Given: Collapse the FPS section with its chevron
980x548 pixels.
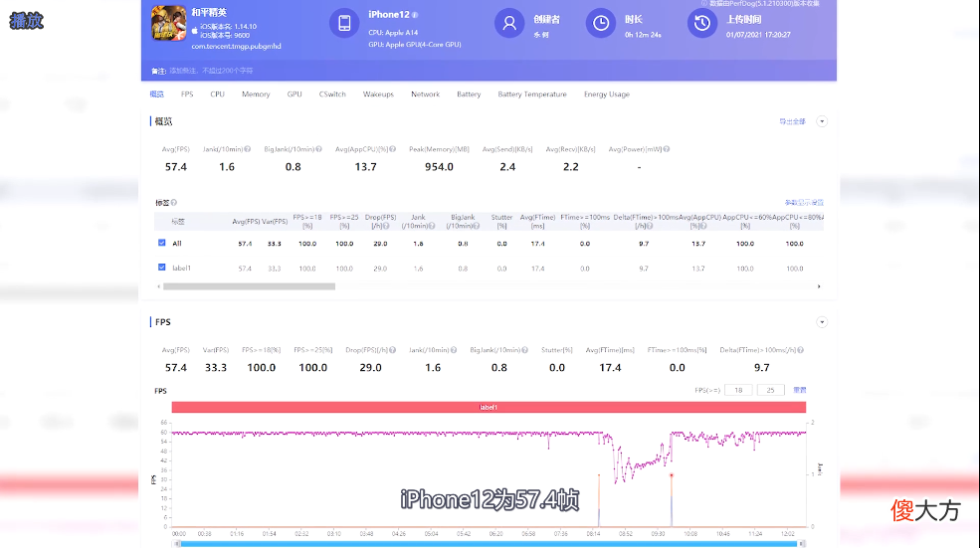Looking at the screenshot, I should point(822,322).
